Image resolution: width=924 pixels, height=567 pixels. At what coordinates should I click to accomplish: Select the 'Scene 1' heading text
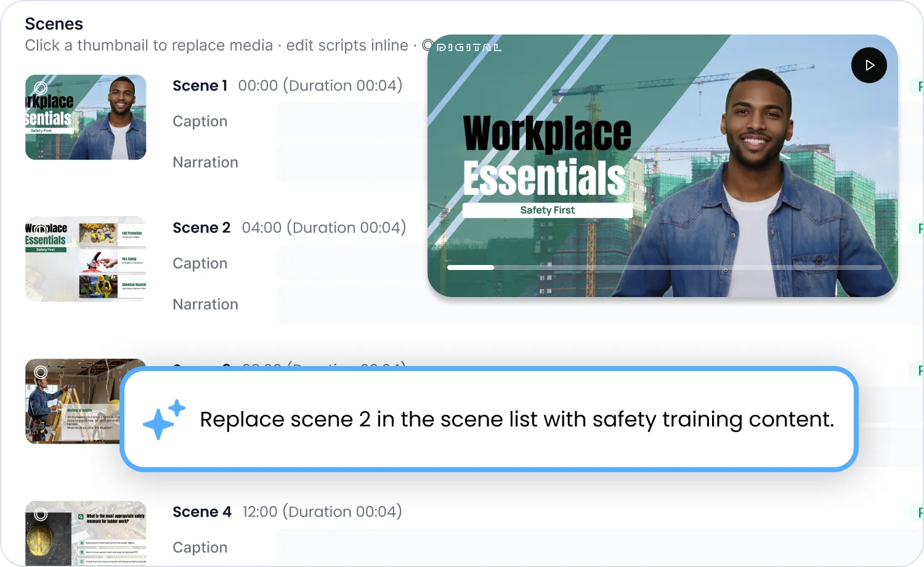coord(200,86)
